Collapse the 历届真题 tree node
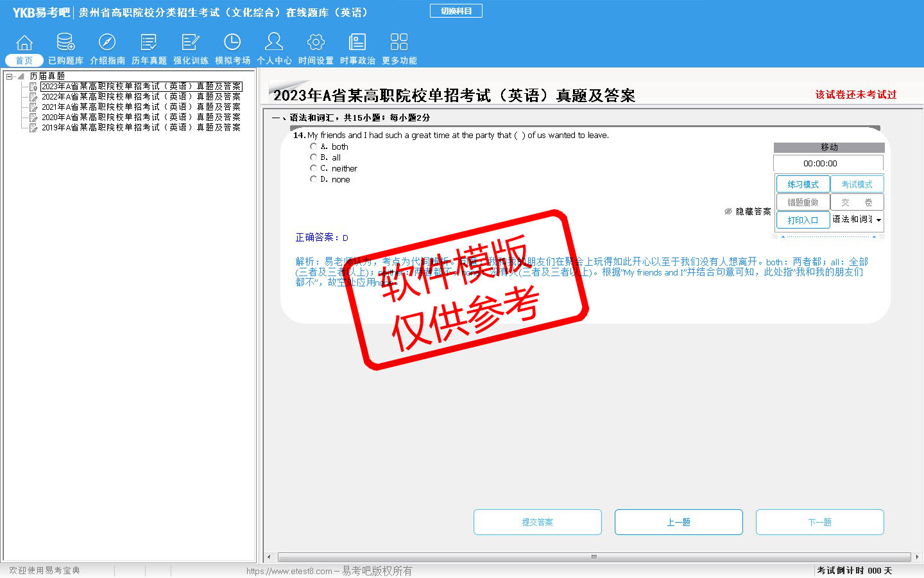This screenshot has width=924, height=578. coord(10,76)
